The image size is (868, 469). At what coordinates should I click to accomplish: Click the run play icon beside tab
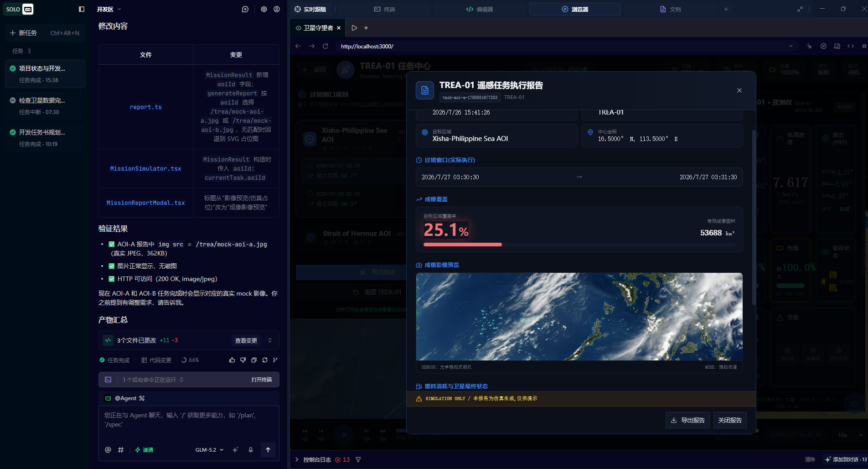pos(354,28)
